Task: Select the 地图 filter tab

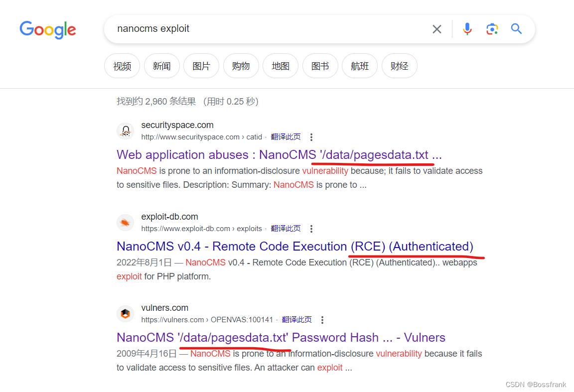Action: point(281,66)
